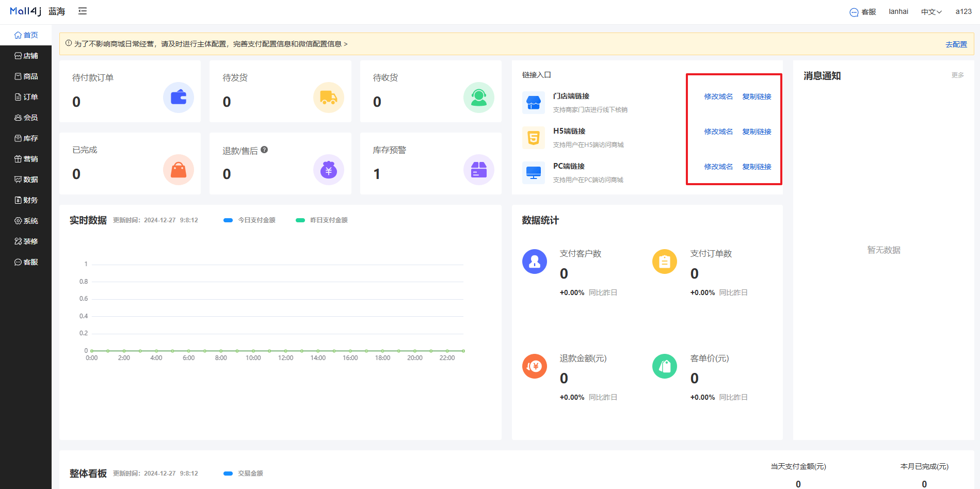Open the 营销 sidebar menu
Viewport: 980px width, 489px height.
click(26, 159)
